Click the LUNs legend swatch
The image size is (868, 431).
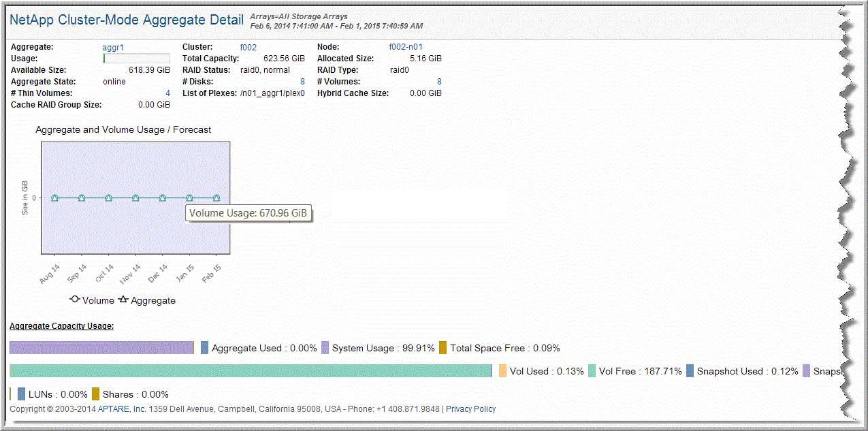point(22,394)
